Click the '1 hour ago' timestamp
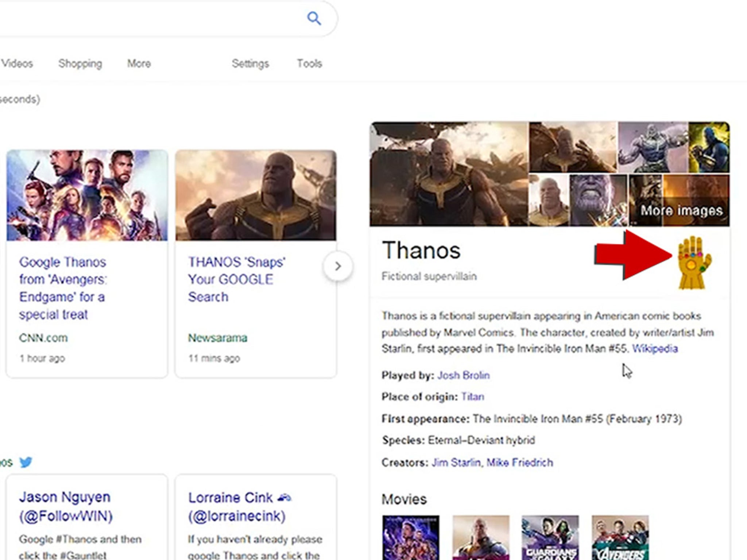Screen dimensions: 747x560 (42, 358)
